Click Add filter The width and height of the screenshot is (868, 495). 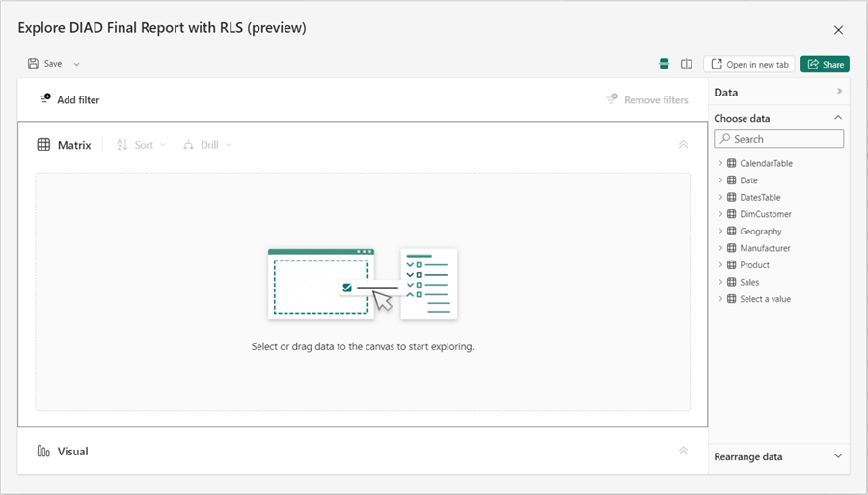click(x=69, y=99)
